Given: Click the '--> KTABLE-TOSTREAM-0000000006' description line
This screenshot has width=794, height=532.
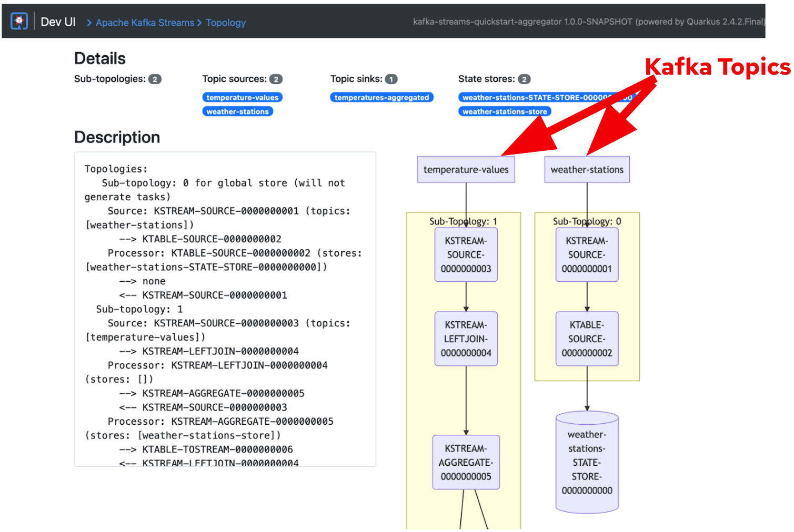Looking at the screenshot, I should (x=206, y=449).
